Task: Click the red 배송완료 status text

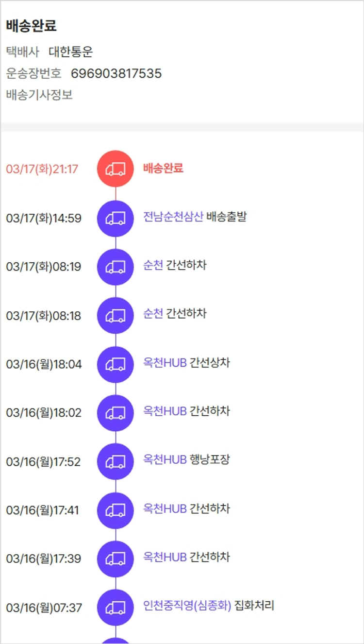Action: click(x=163, y=169)
